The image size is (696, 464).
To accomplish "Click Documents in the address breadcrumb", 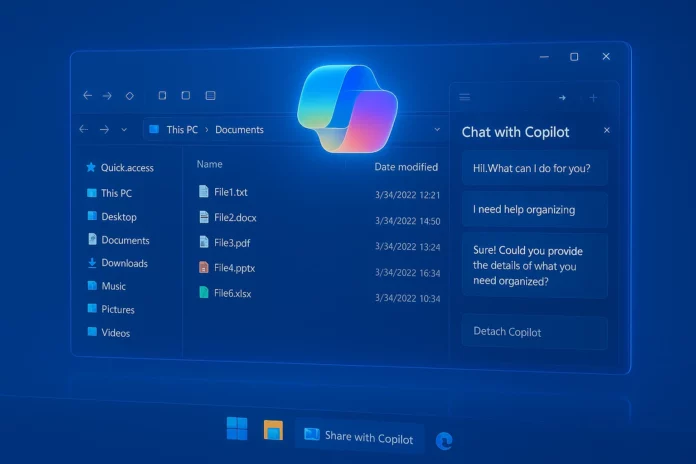I will coord(239,130).
